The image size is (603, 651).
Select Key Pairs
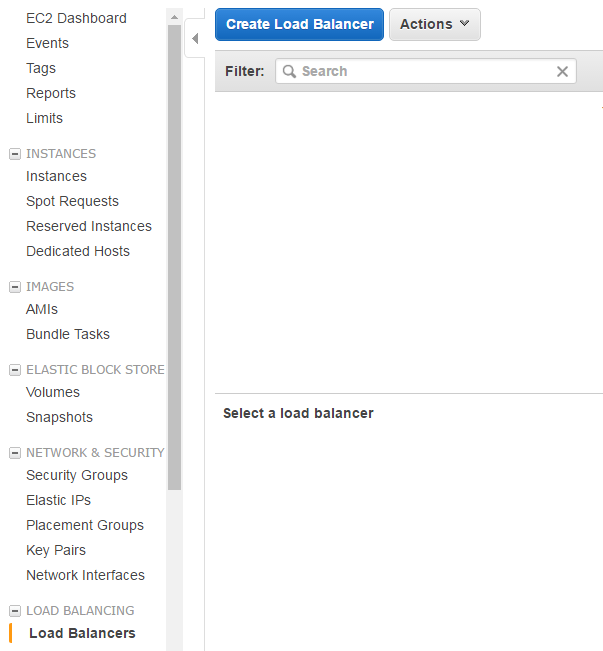click(x=56, y=550)
